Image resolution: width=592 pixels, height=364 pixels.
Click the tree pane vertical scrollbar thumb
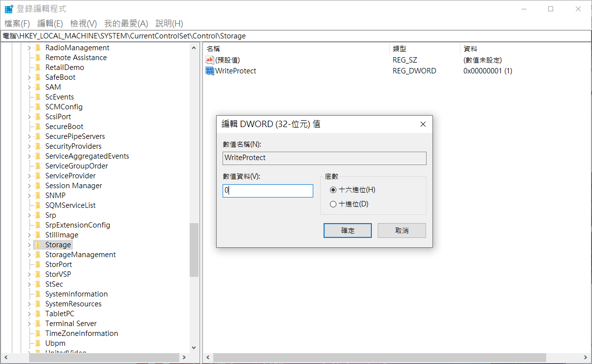pos(194,249)
